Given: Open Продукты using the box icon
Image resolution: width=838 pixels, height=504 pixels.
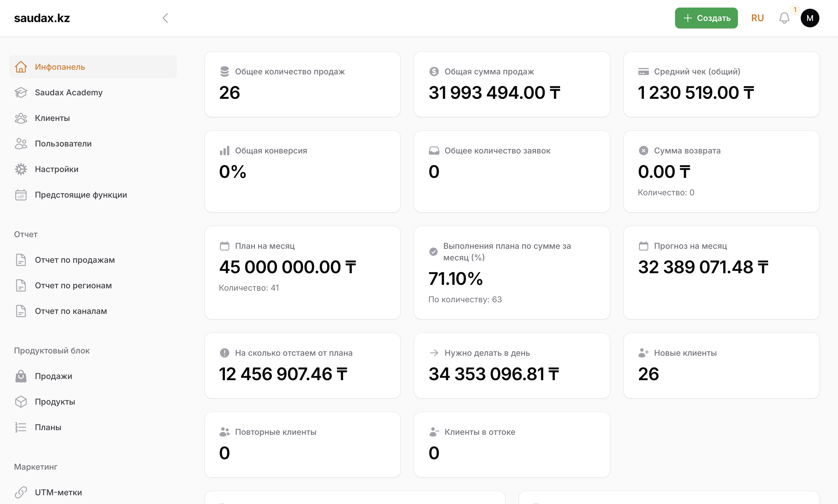Looking at the screenshot, I should 21,401.
